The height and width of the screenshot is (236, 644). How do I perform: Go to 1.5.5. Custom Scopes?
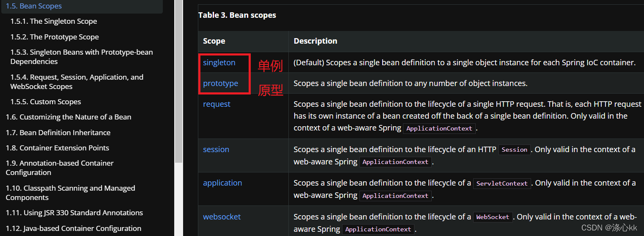46,102
